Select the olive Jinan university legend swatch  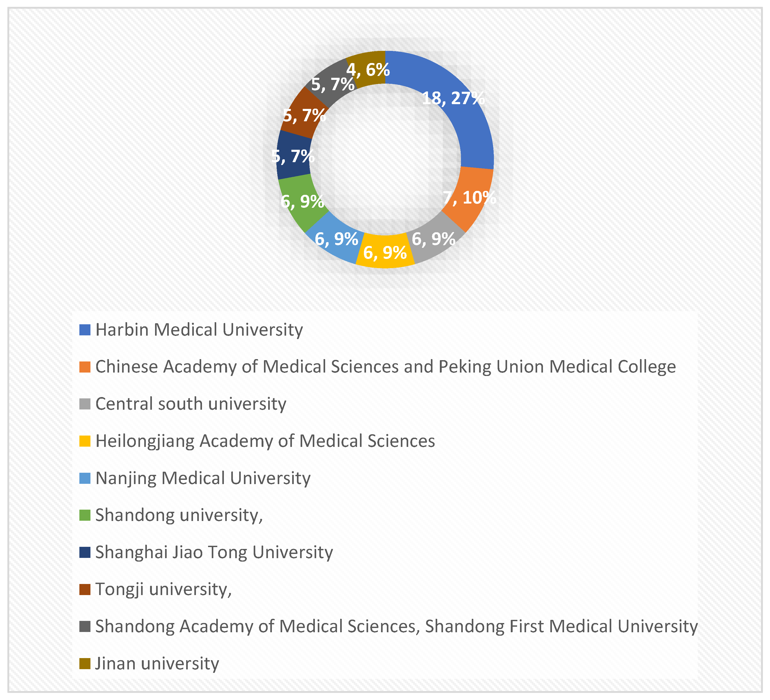pos(85,663)
